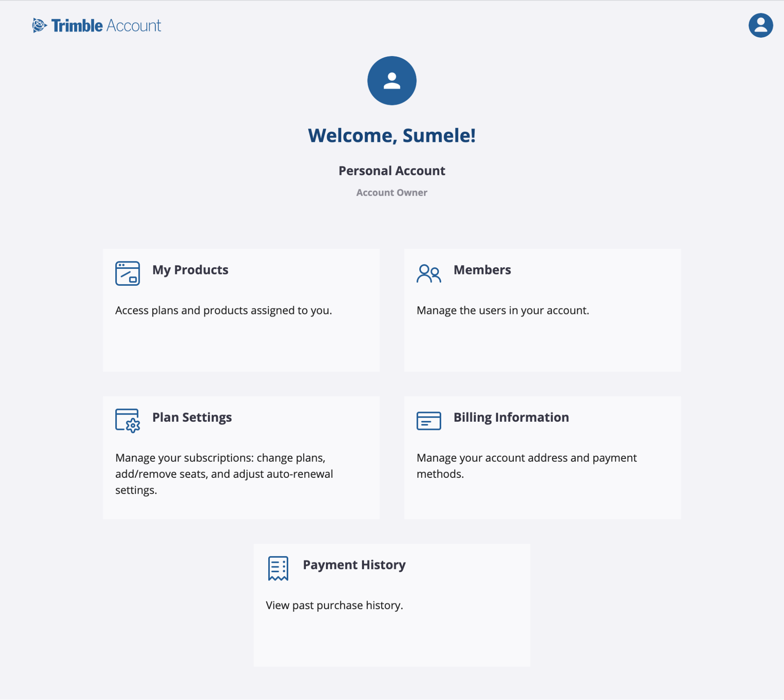Click Personal Account label

tap(391, 170)
